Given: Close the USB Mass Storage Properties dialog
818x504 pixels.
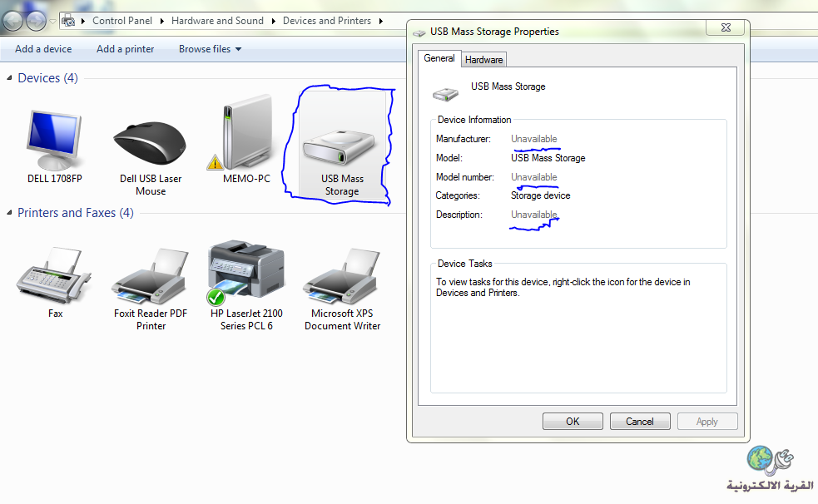Looking at the screenshot, I should [x=726, y=27].
